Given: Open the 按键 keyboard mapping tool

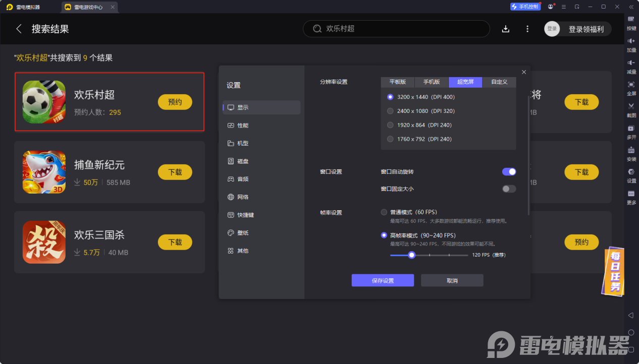Looking at the screenshot, I should [x=631, y=23].
